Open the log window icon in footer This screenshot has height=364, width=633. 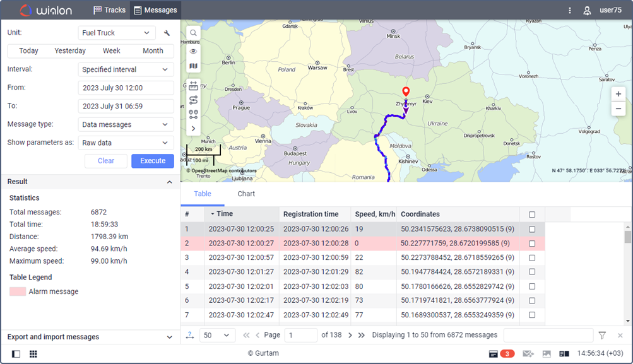tap(564, 354)
